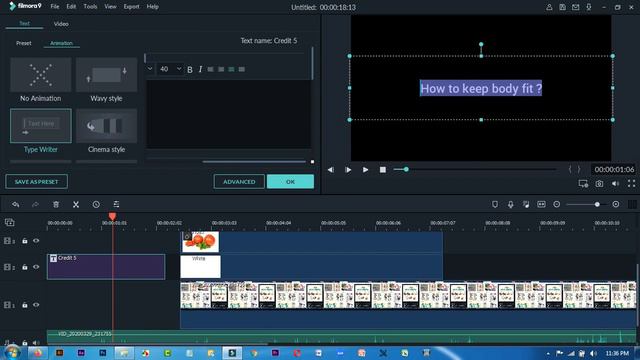This screenshot has height=360, width=640.
Task: Take a snapshot with the camera icon
Action: tap(599, 184)
